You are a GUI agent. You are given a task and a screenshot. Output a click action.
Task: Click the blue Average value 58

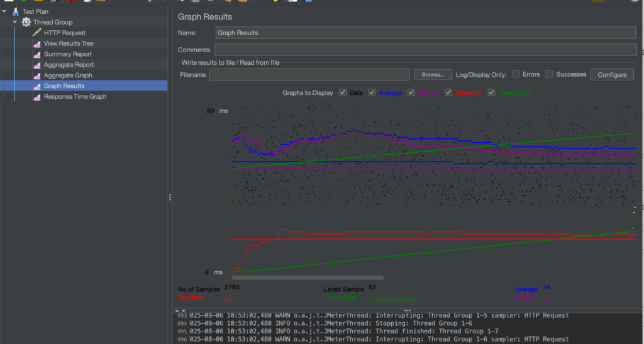[547, 287]
